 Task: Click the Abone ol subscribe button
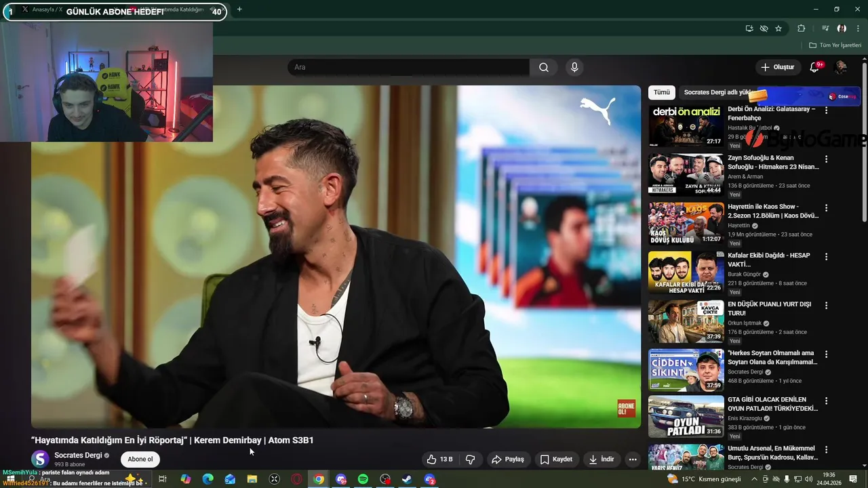pos(140,460)
